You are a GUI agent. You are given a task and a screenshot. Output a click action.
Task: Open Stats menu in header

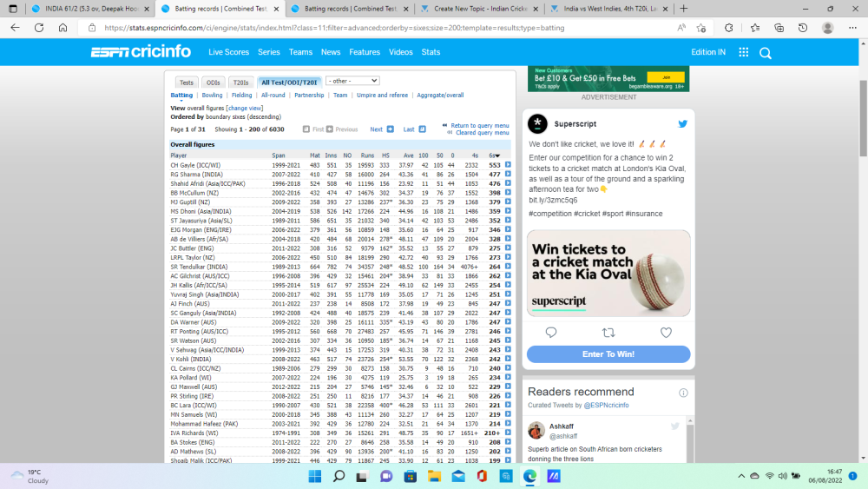pos(431,52)
